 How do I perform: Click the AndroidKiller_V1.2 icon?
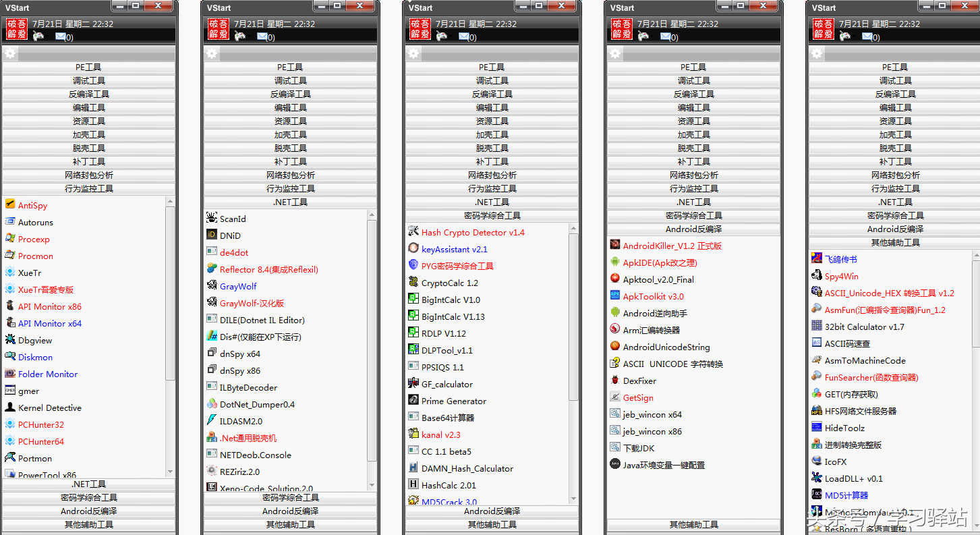pyautogui.click(x=615, y=246)
